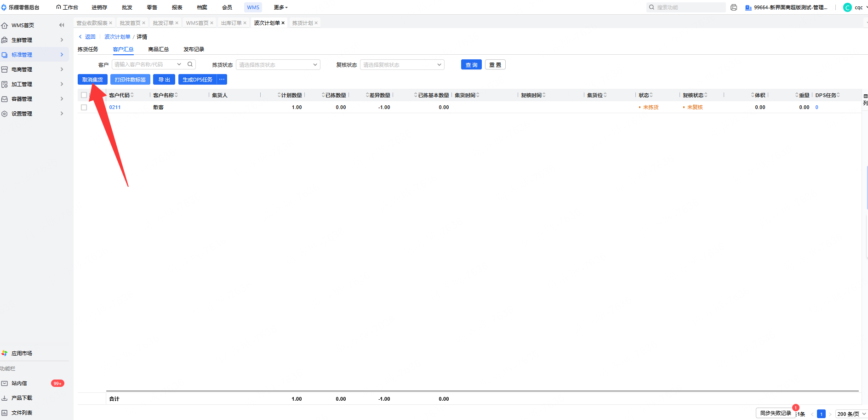
Task: Click the 重置 reset button
Action: [x=495, y=65]
